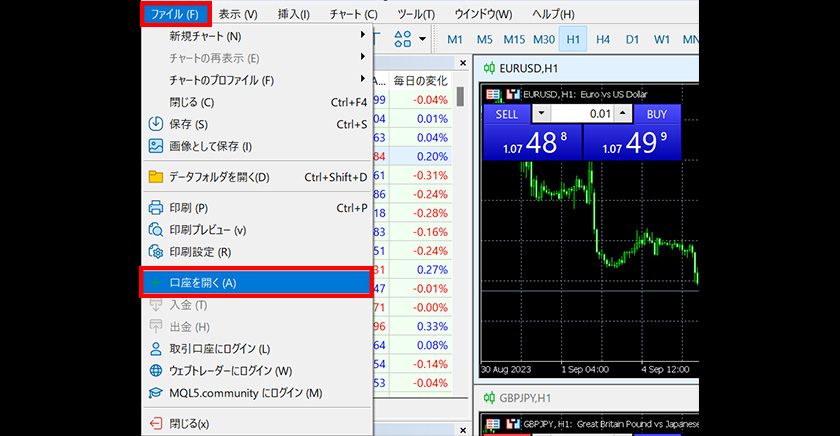The height and width of the screenshot is (436, 840).
Task: Click the 0.01 volume input field
Action: point(582,114)
